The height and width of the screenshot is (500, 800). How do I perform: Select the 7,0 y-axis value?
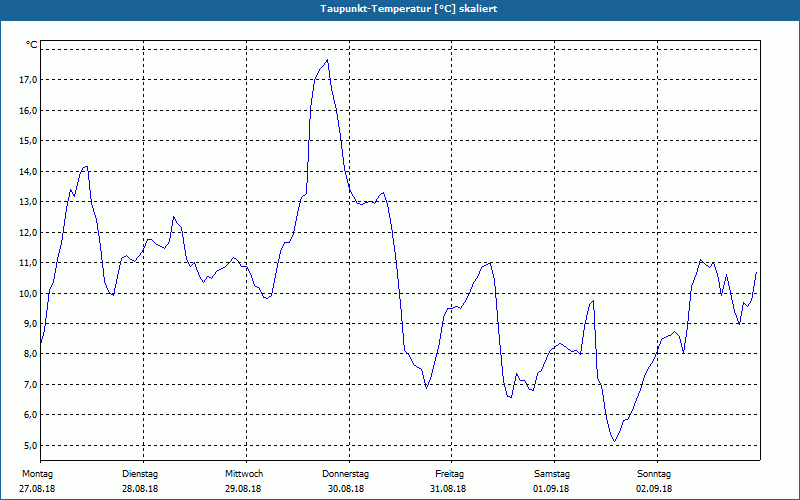(31, 384)
